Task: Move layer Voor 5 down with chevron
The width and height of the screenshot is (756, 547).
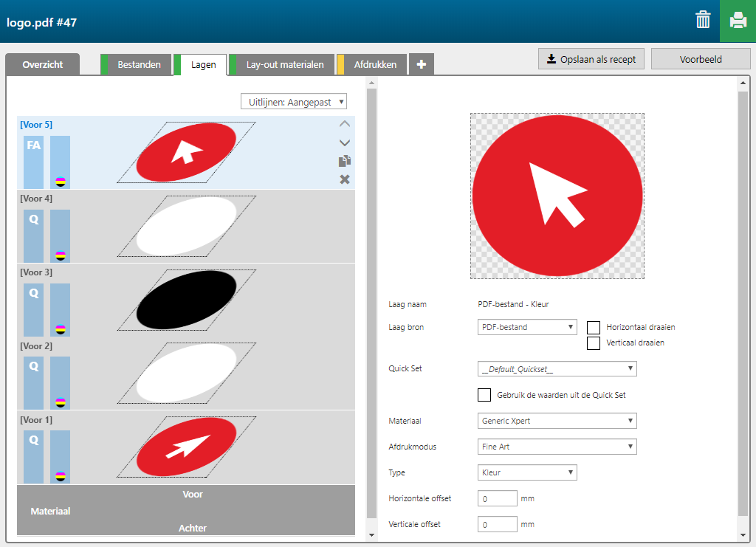Action: coord(344,142)
